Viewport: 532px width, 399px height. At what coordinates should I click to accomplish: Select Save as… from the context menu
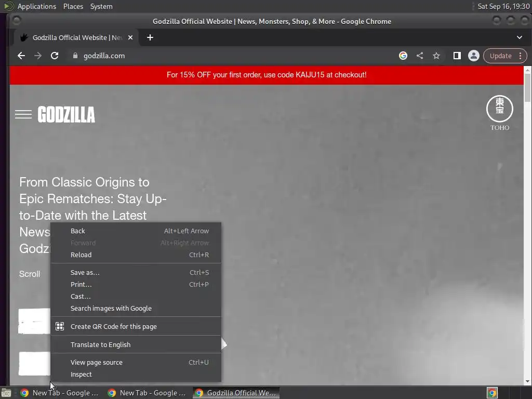(x=136, y=272)
